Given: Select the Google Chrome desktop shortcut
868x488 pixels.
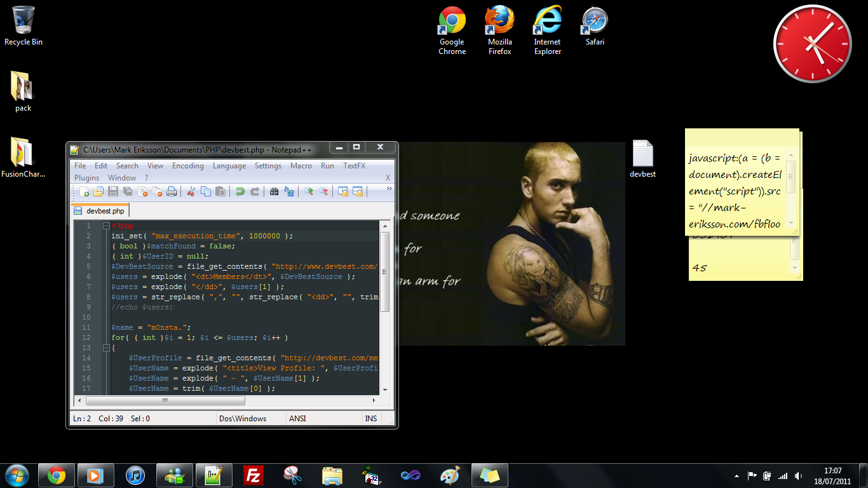Looking at the screenshot, I should [452, 30].
